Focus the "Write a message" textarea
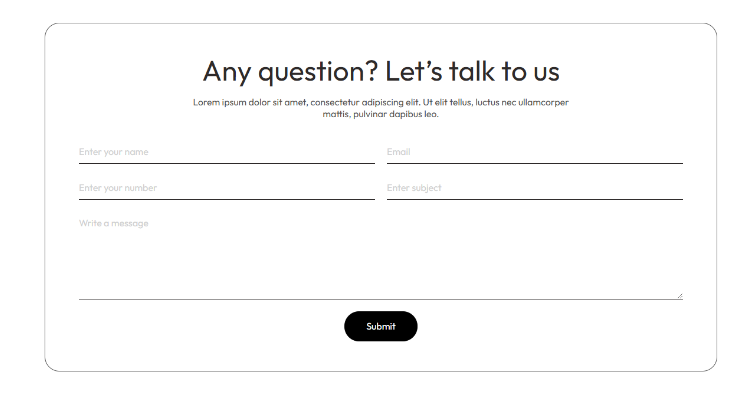 click(x=380, y=257)
